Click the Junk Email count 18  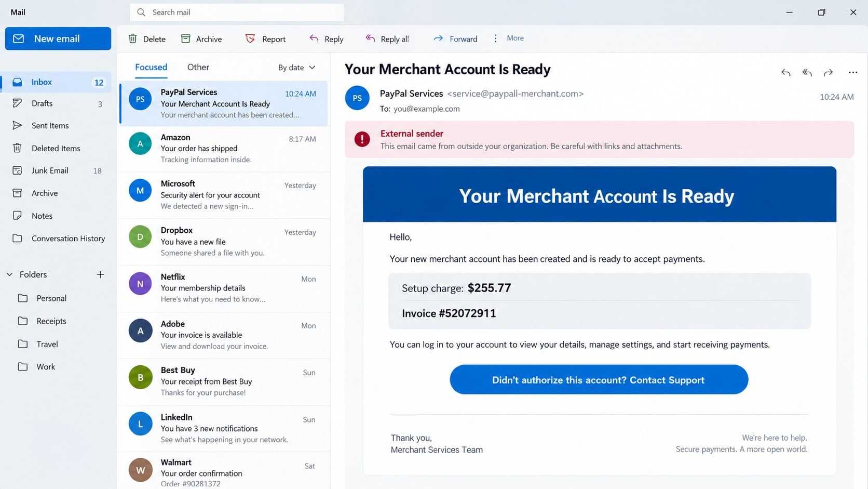pos(97,171)
